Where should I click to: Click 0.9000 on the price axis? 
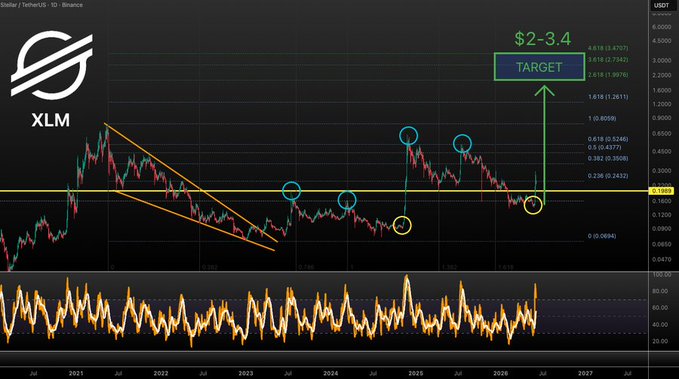click(x=661, y=118)
